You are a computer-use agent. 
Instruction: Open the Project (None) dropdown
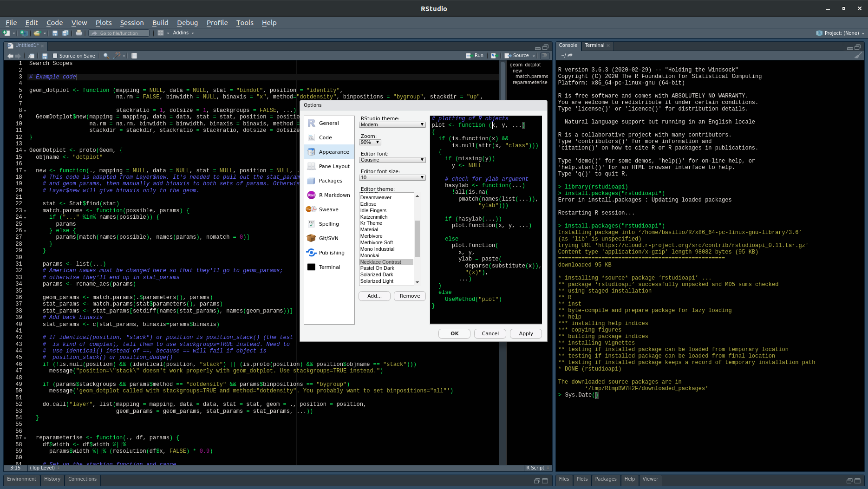[841, 33]
